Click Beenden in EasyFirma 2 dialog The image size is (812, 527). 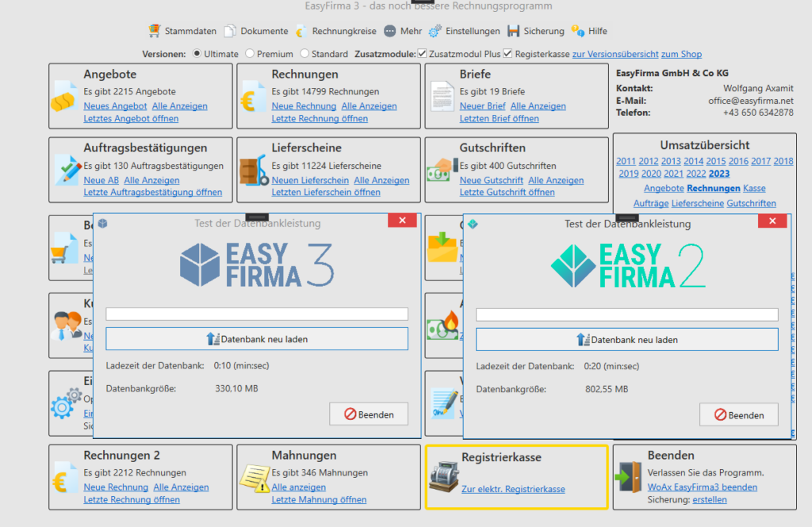coord(739,414)
